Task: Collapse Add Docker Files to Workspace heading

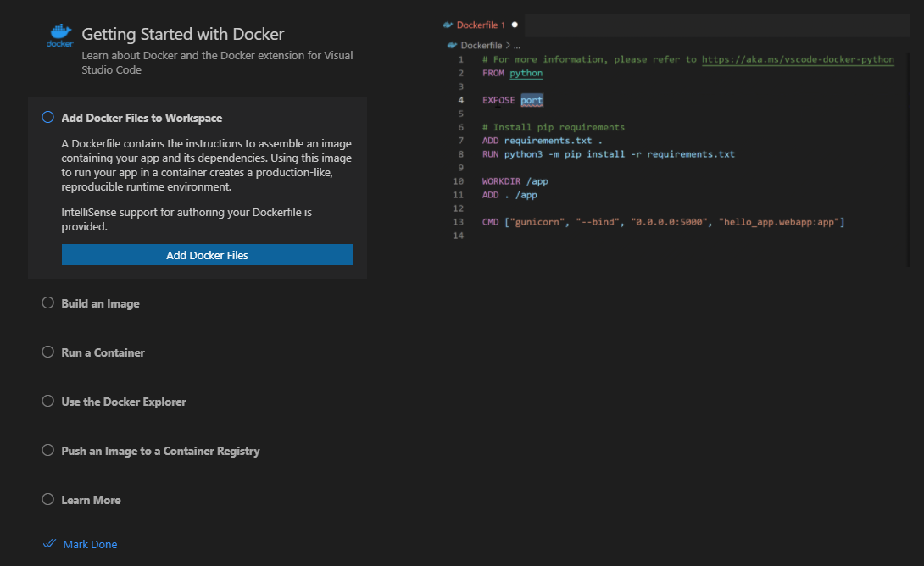Action: [x=142, y=118]
